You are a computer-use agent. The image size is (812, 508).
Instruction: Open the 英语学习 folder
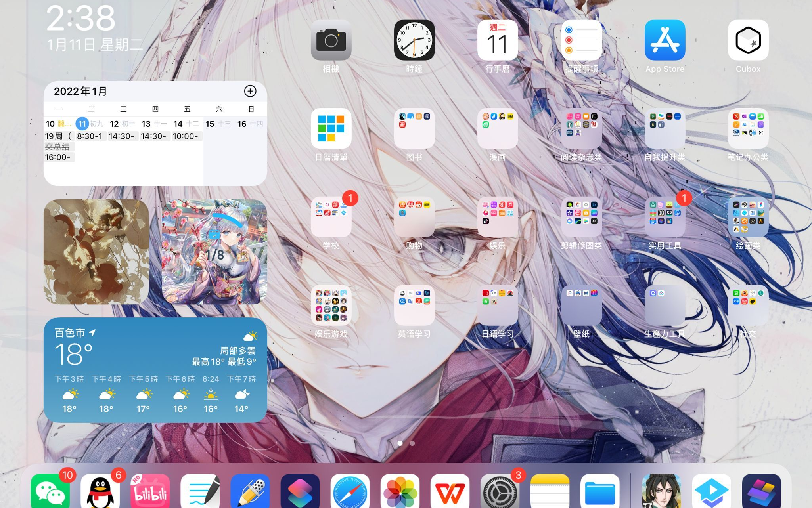414,305
